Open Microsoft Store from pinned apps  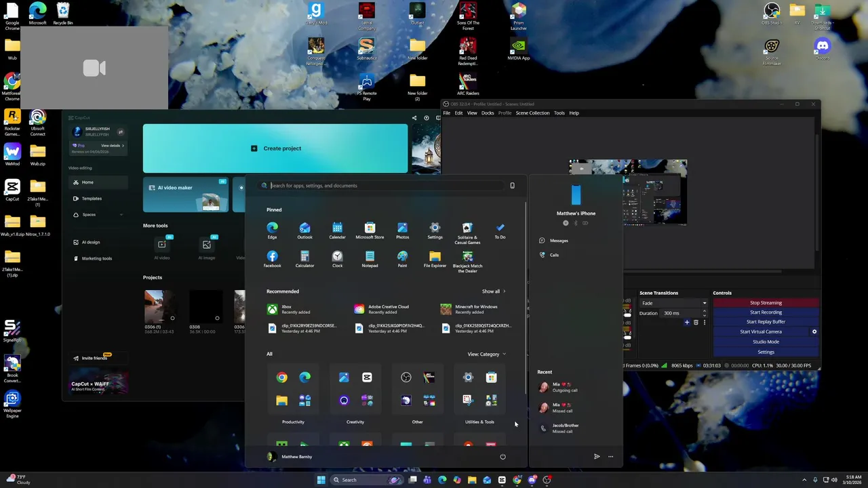370,230
